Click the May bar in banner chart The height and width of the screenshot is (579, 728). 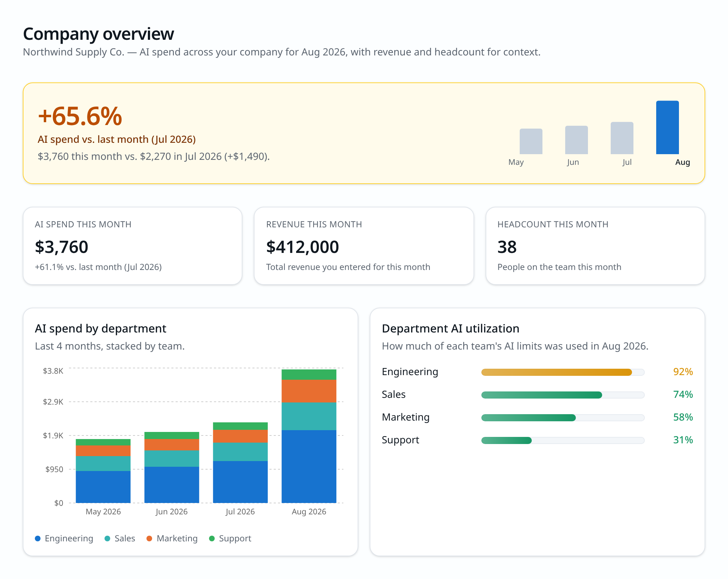(x=531, y=141)
